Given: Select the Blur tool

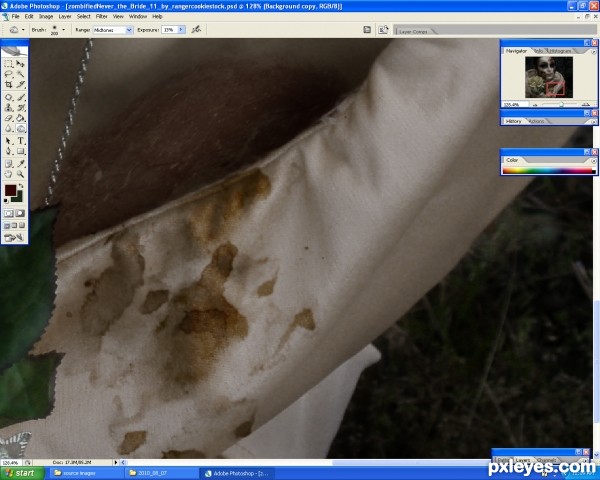Looking at the screenshot, I should pos(8,129).
